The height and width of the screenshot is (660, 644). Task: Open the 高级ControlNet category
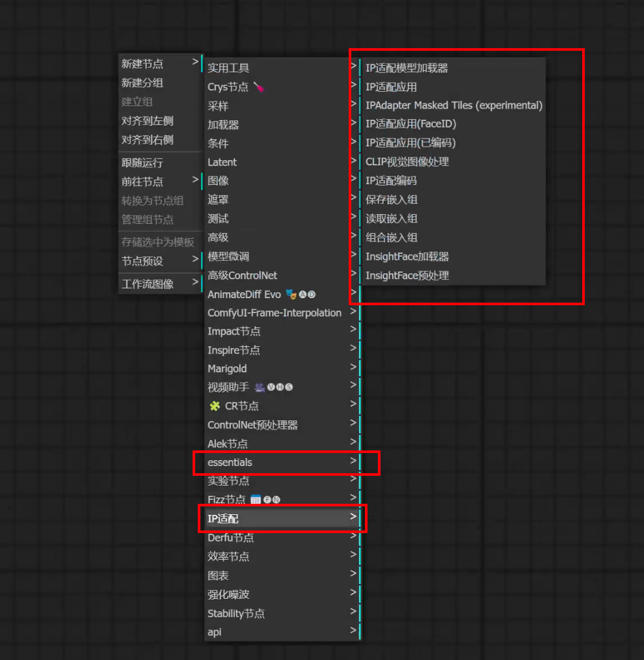[282, 275]
